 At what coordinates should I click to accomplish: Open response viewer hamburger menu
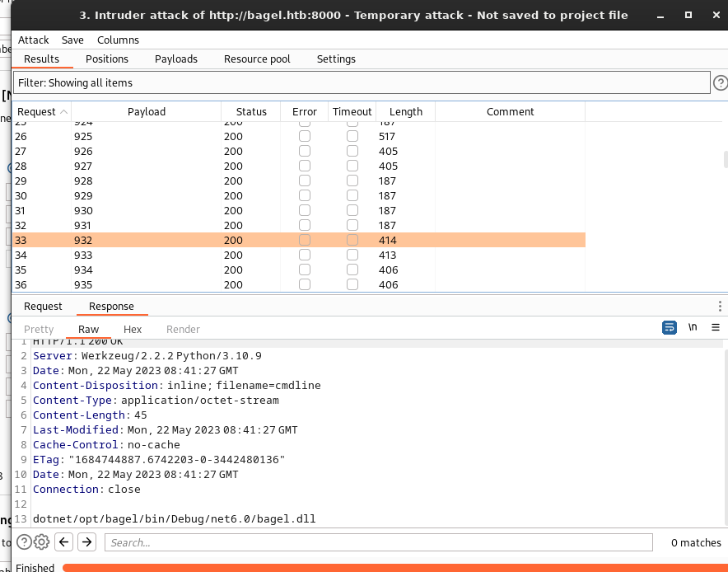tap(715, 327)
